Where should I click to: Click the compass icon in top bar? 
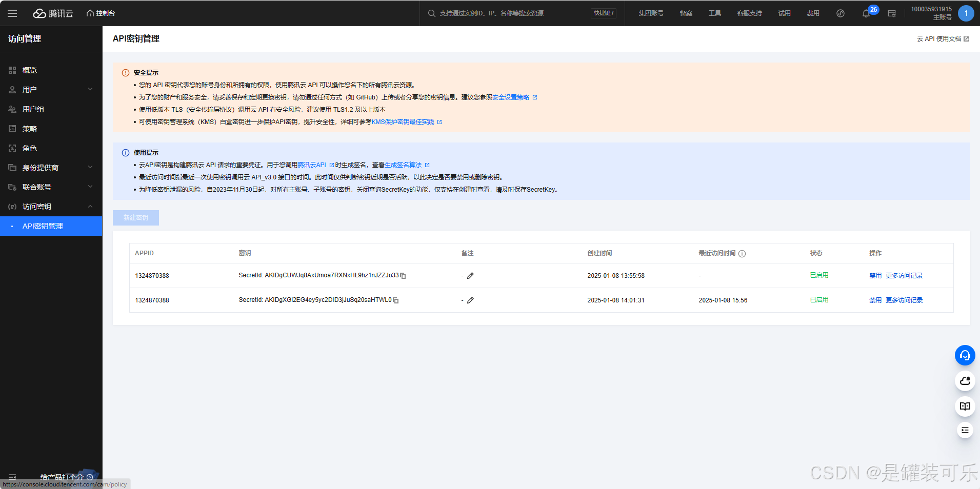click(x=841, y=13)
